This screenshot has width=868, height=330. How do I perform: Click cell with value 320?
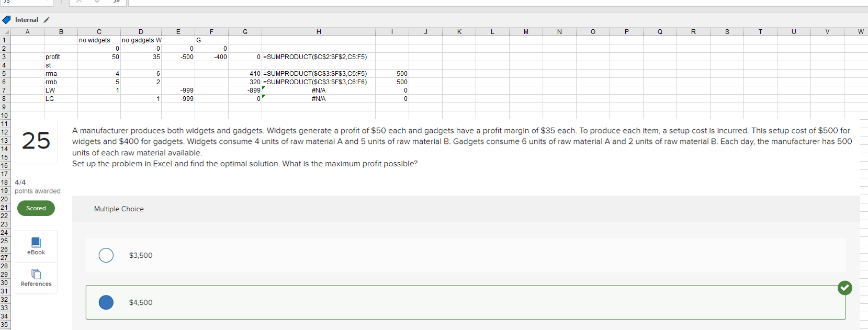245,82
